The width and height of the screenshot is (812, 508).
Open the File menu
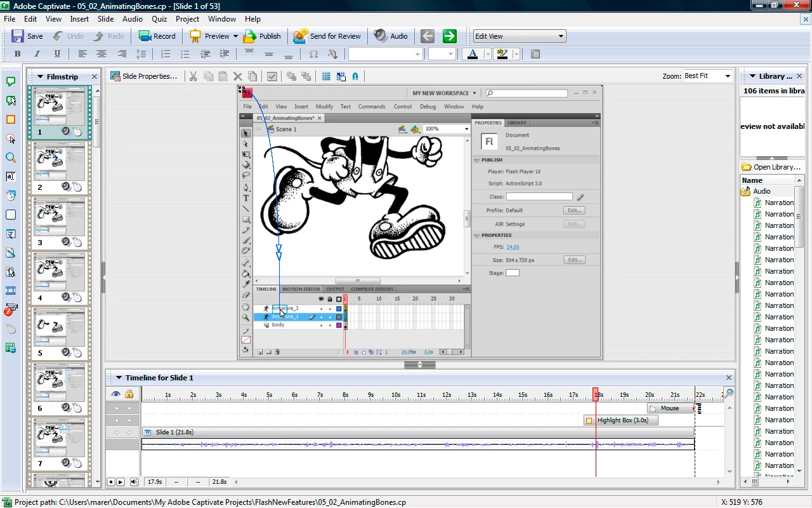[10, 19]
